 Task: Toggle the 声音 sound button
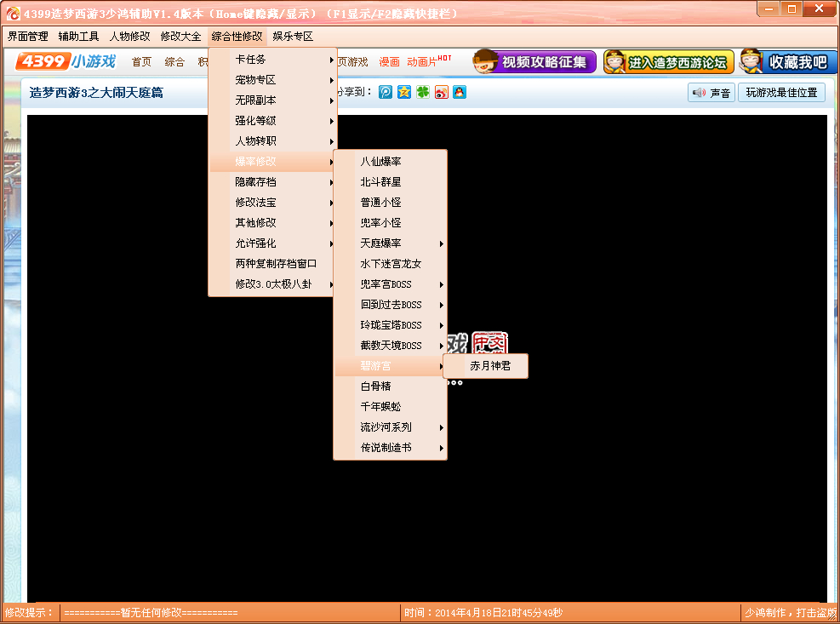tap(711, 93)
